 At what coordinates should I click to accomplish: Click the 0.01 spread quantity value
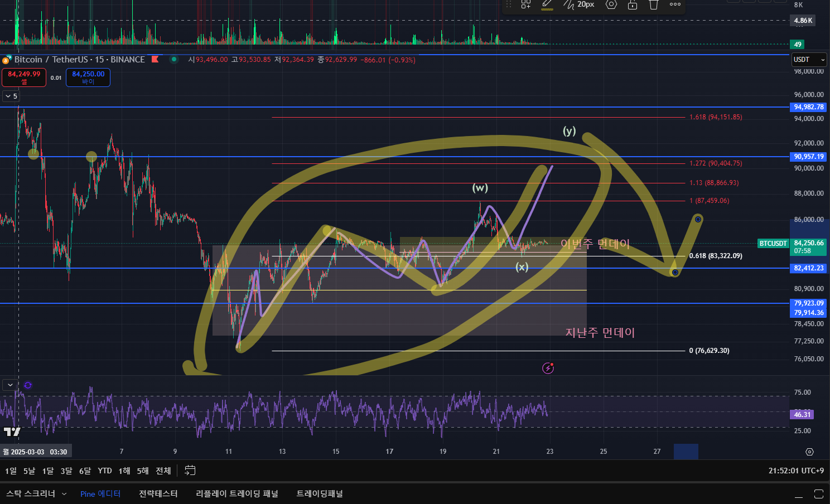56,78
